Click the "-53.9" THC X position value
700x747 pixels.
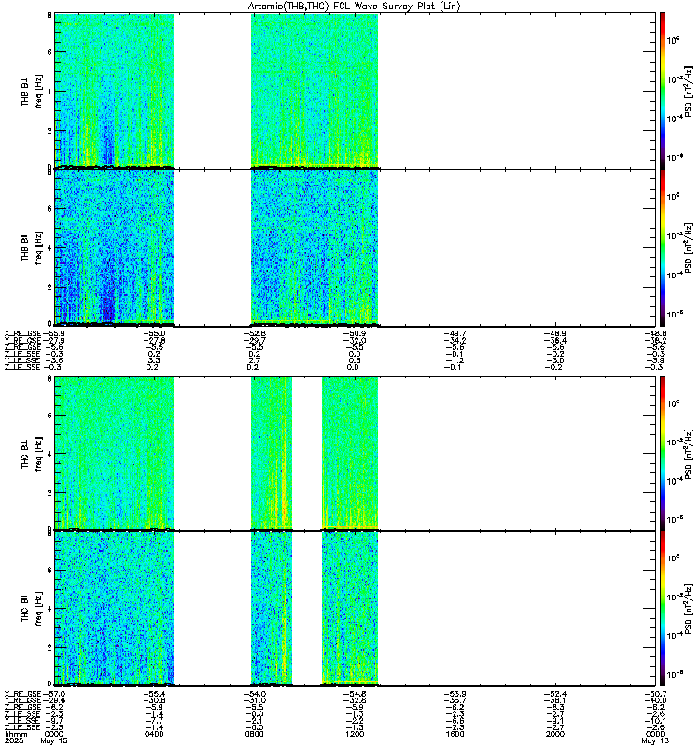pyautogui.click(x=455, y=694)
